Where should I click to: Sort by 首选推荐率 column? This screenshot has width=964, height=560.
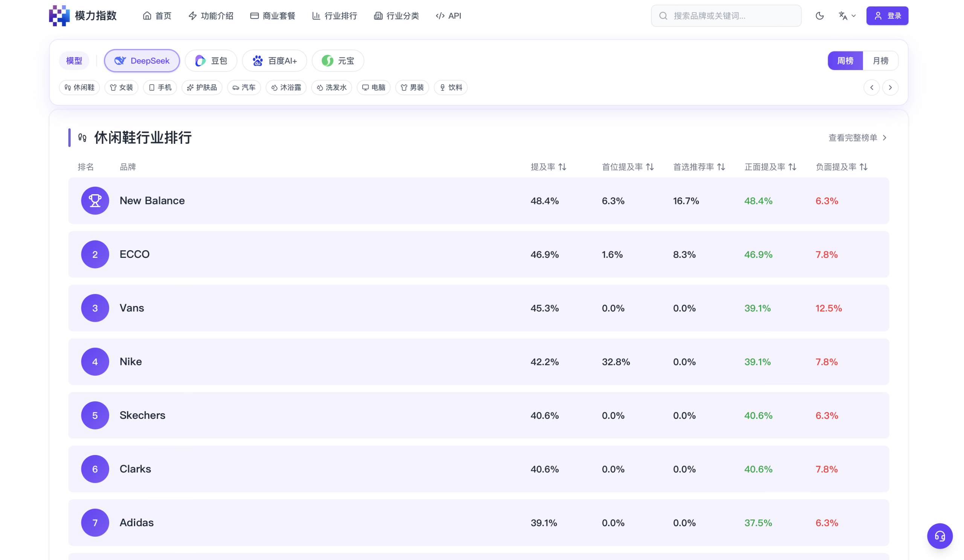coord(699,167)
